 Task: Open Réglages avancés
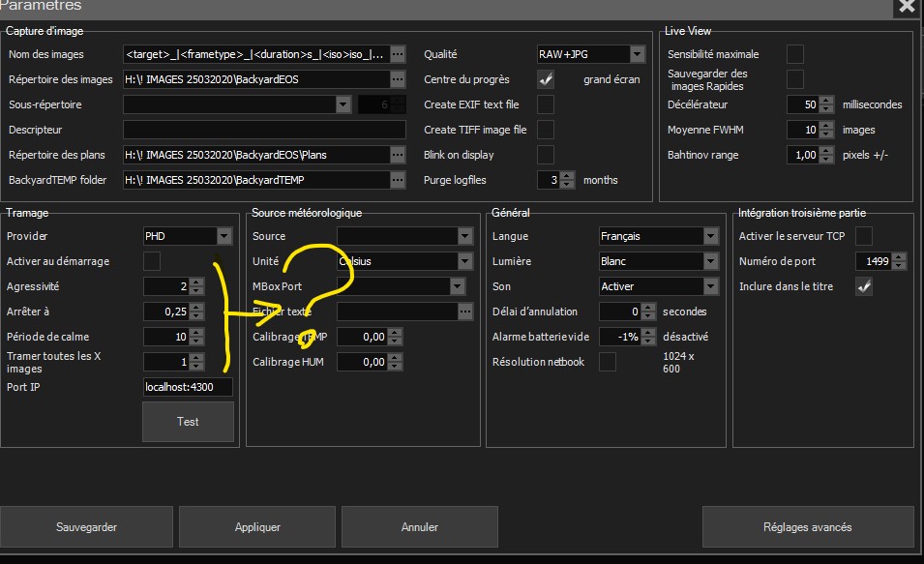(807, 527)
